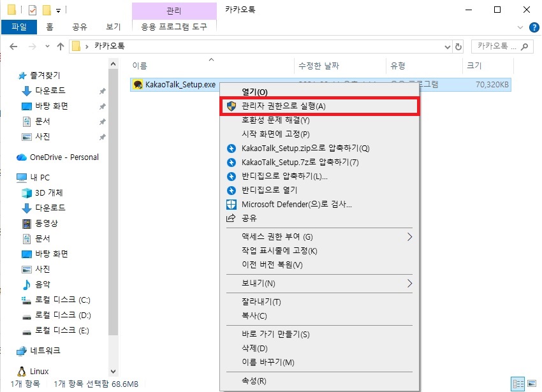This screenshot has width=542, height=392.
Task: Click the Microsoft Defender shield icon
Action: (231, 205)
